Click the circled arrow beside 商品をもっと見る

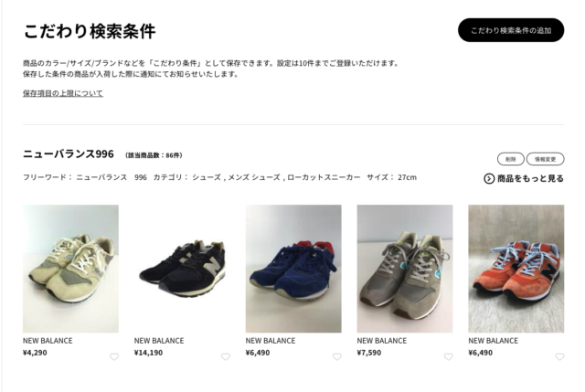(x=489, y=179)
